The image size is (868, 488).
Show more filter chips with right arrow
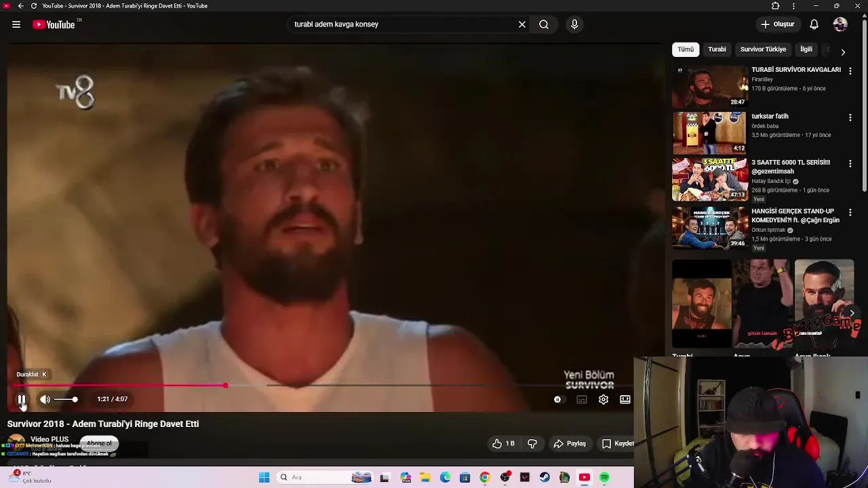tap(843, 52)
